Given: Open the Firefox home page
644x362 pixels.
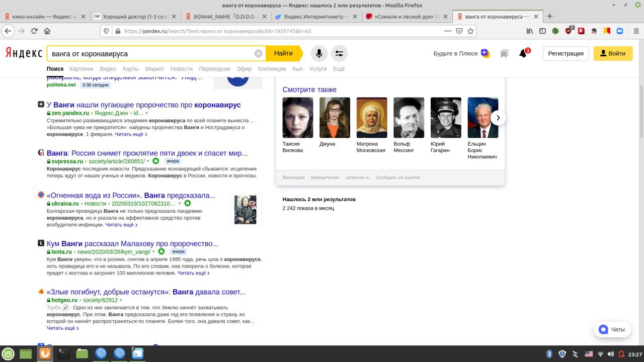Looking at the screenshot, I should [x=47, y=31].
